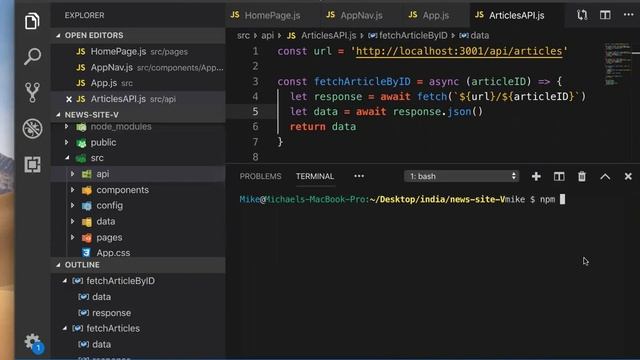Click the config folder icon
Image resolution: width=640 pixels, height=360 pixels.
pyautogui.click(x=87, y=206)
